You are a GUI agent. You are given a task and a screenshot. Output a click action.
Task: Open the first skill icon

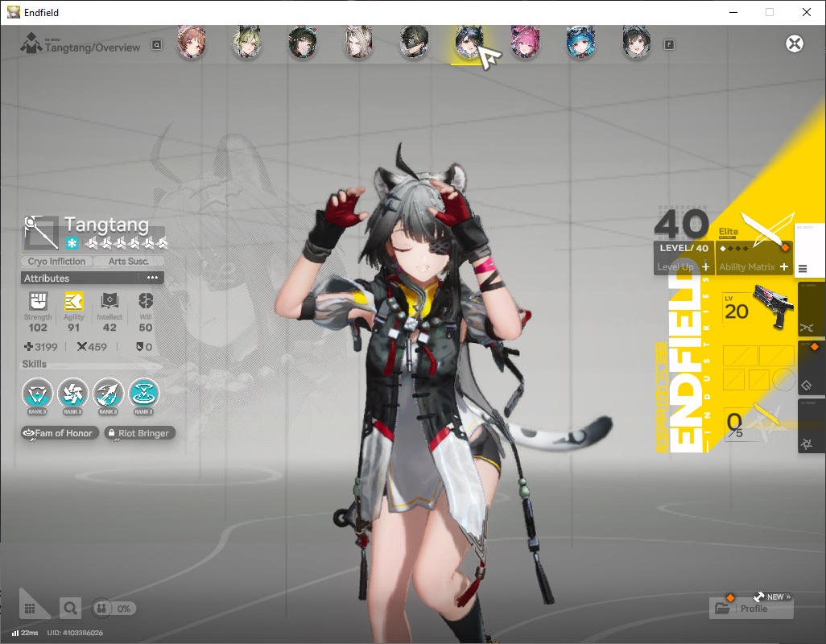click(x=37, y=394)
